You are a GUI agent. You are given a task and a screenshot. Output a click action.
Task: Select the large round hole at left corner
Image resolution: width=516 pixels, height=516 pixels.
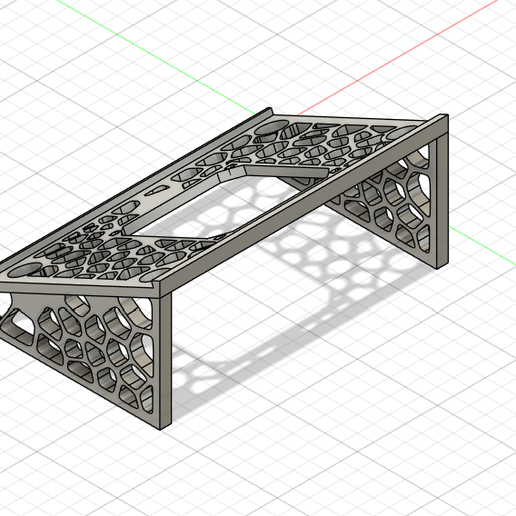(x=25, y=270)
